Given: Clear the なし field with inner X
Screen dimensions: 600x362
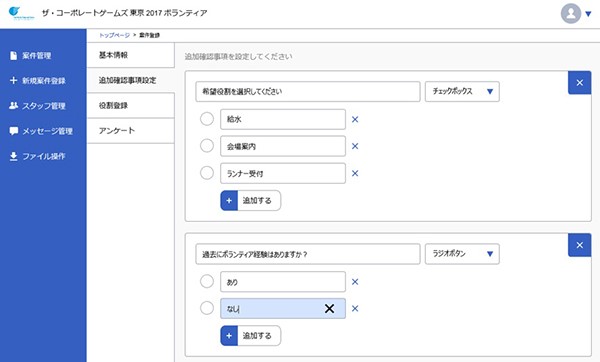Looking at the screenshot, I should click(x=329, y=308).
